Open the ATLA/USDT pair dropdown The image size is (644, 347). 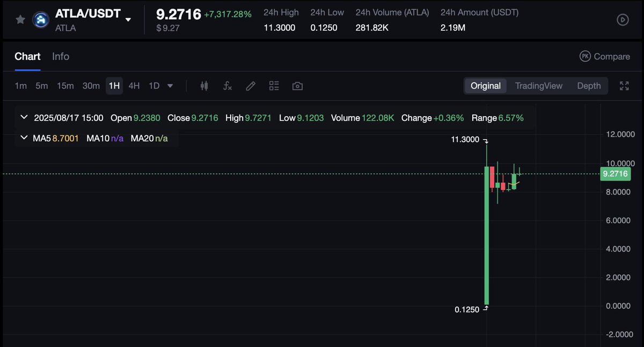128,20
